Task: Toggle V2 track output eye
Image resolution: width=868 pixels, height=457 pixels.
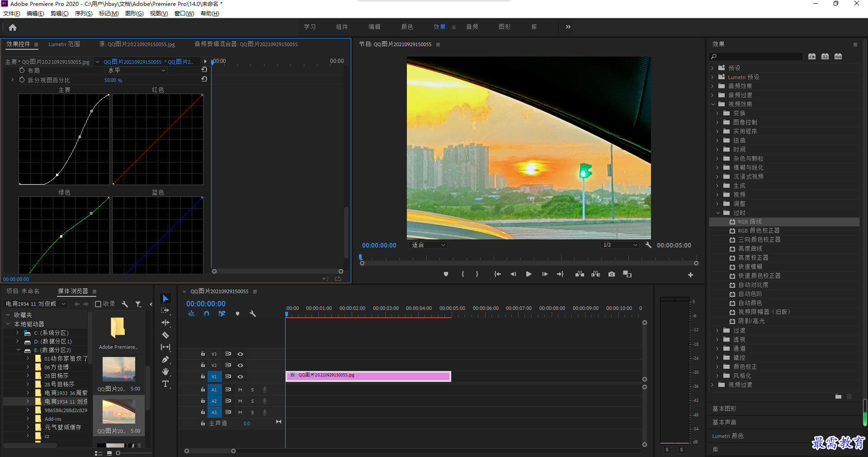Action: 241,365
